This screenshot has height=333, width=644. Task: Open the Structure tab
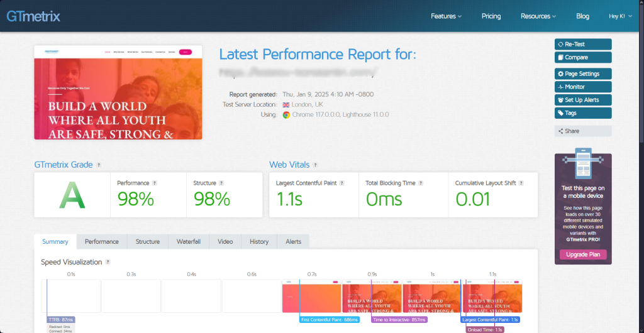click(x=148, y=241)
